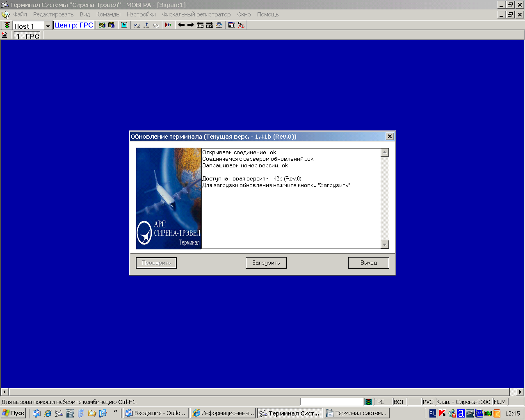Click the log scrollbar down arrow
525x420 pixels.
coord(385,244)
